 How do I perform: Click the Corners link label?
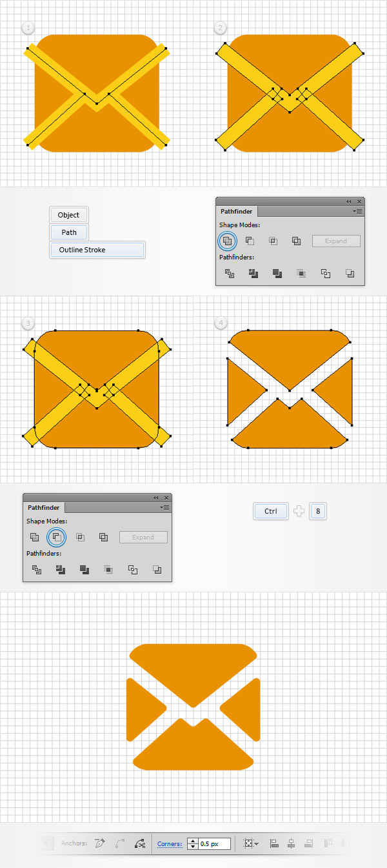tap(170, 843)
